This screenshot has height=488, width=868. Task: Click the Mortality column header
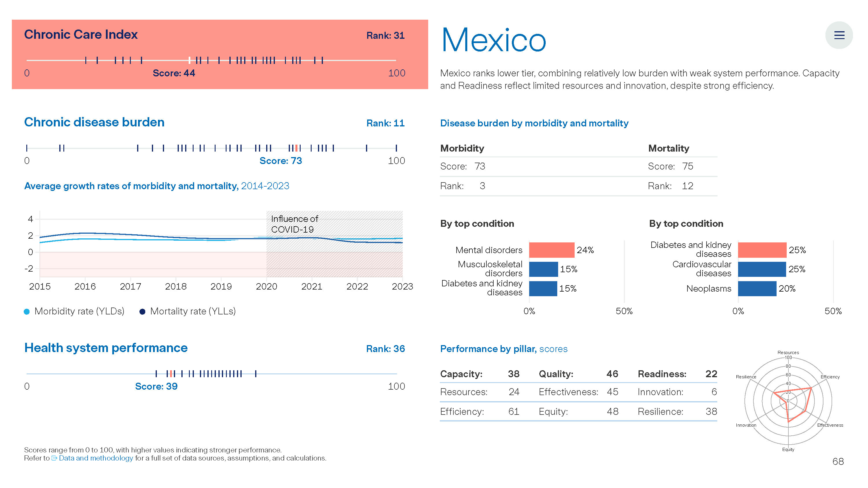669,148
